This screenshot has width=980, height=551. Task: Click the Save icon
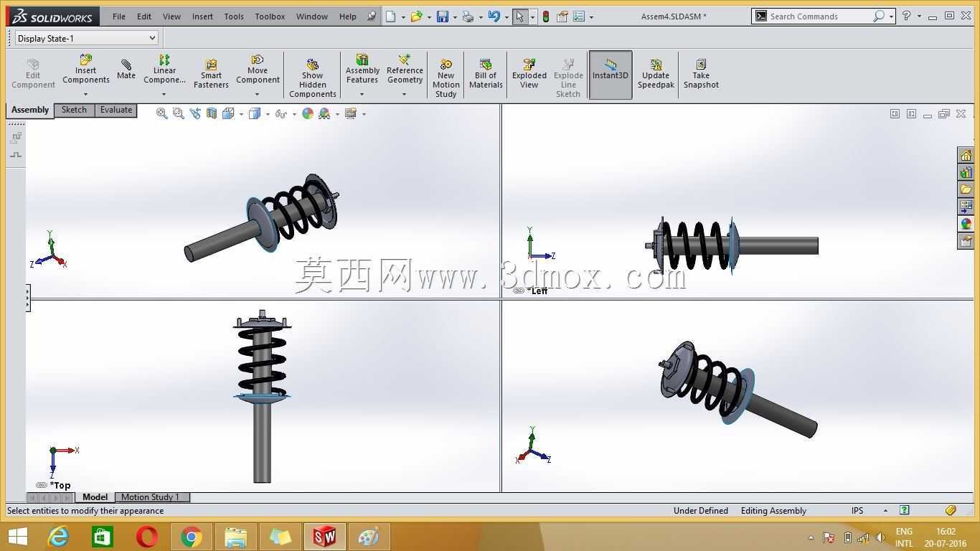click(443, 17)
